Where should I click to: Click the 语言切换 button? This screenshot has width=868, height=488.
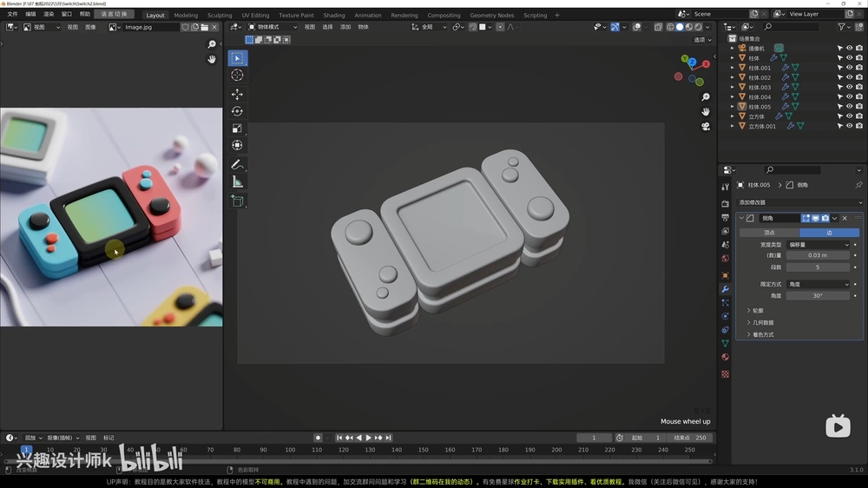[x=114, y=14]
